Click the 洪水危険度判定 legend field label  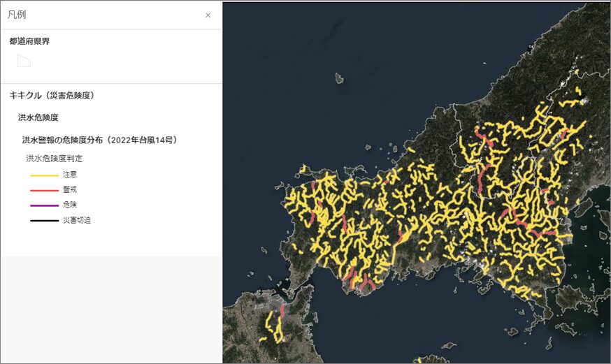[55, 159]
